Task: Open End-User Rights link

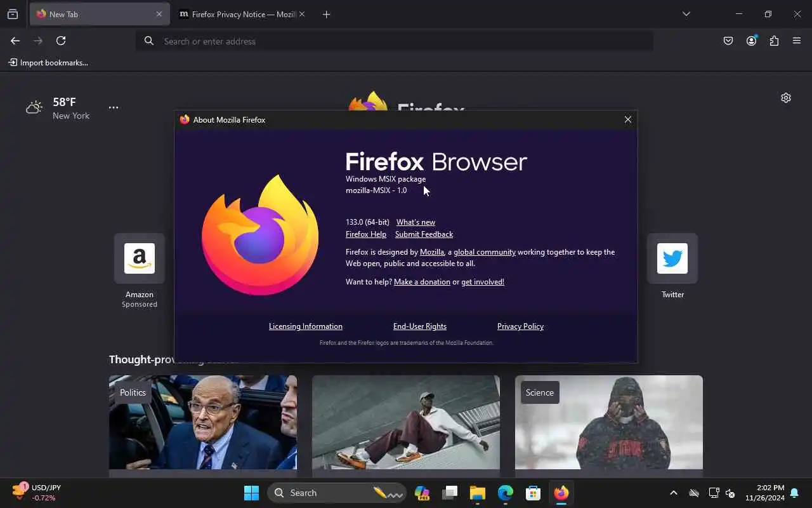Action: [420, 326]
